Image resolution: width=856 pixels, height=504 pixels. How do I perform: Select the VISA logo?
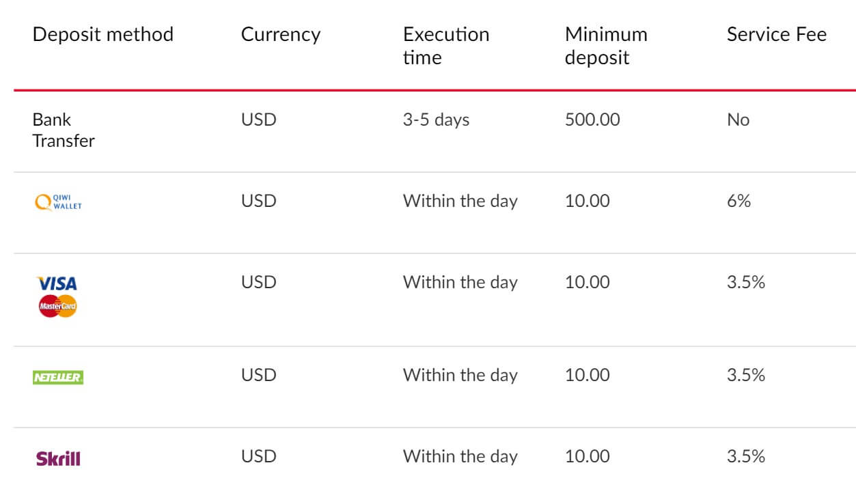pos(57,283)
